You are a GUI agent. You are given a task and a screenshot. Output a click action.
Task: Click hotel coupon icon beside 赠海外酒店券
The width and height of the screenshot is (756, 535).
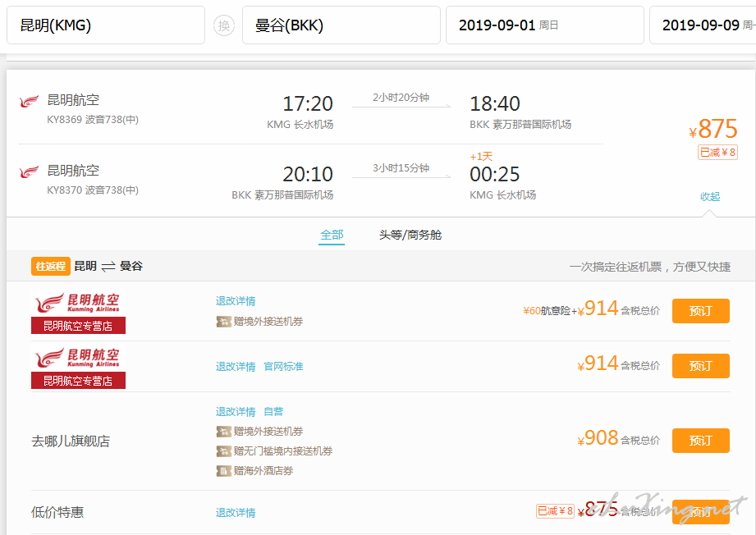click(223, 471)
